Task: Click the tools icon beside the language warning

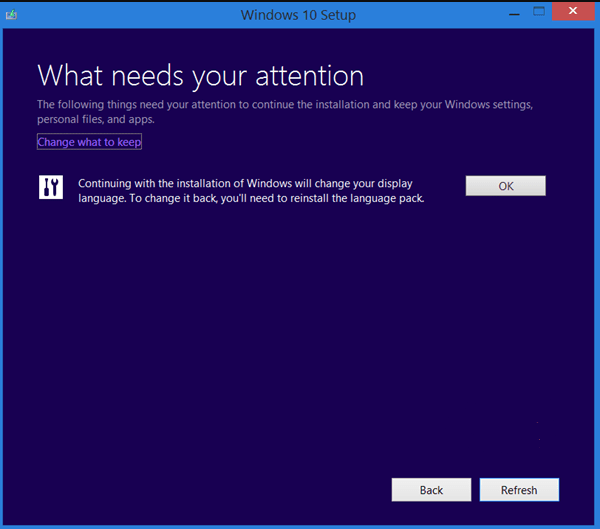Action: pyautogui.click(x=51, y=187)
